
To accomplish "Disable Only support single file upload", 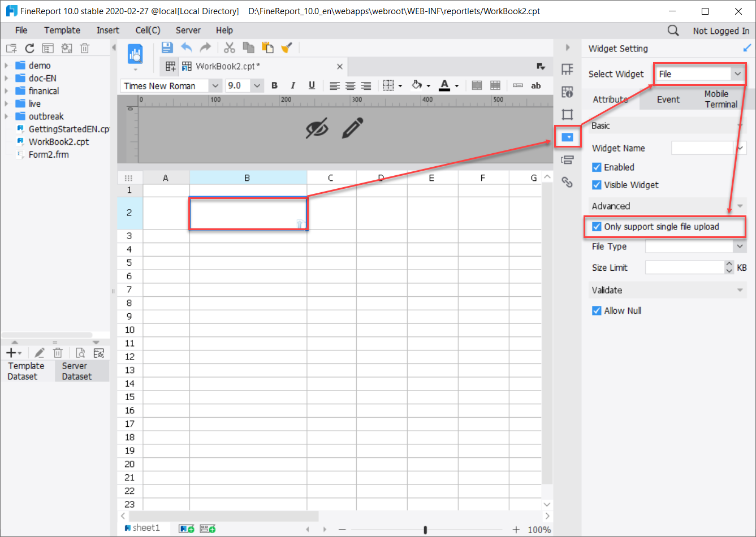I will [596, 227].
